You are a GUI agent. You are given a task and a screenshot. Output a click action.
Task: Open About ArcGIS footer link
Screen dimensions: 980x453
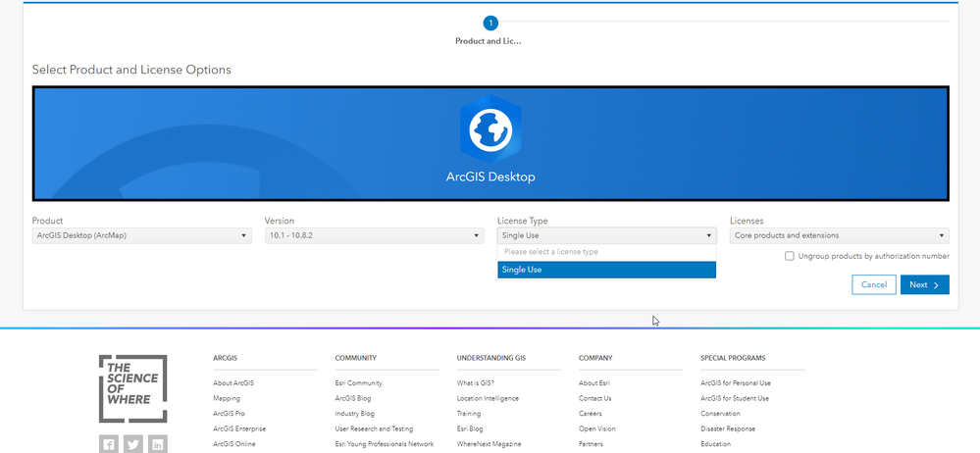[233, 383]
